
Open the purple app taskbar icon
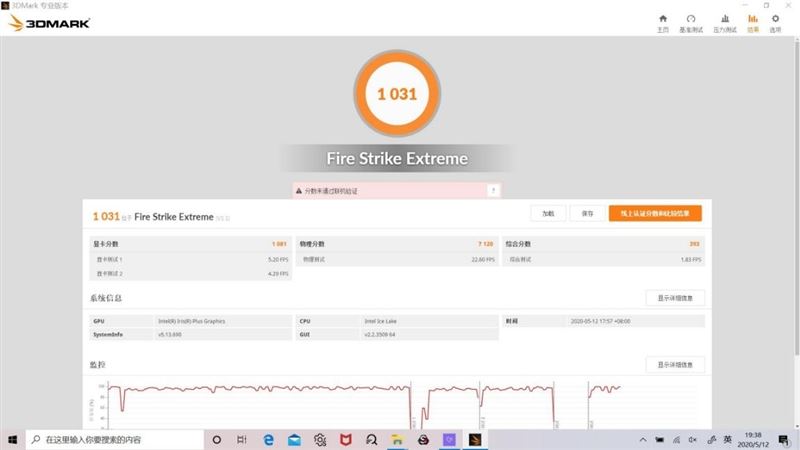[x=449, y=439]
